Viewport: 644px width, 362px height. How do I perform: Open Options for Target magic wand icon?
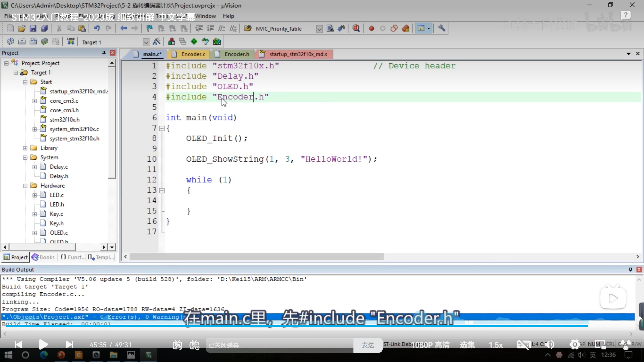156,41
